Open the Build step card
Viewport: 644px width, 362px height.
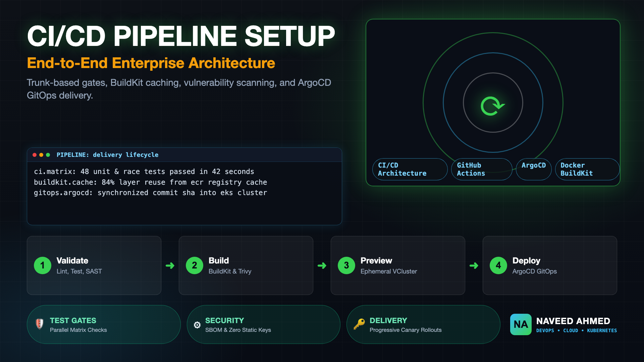tap(246, 265)
